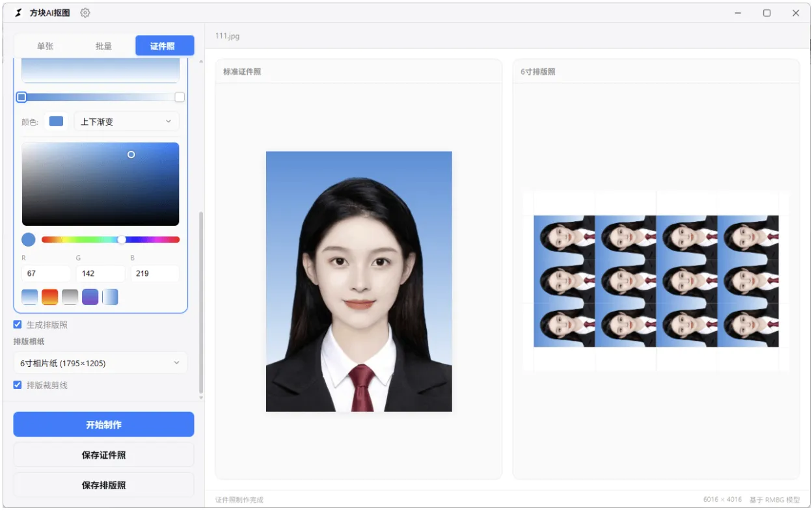This screenshot has width=812, height=512.
Task: Click the standard ID photo preview image
Action: coord(359,282)
